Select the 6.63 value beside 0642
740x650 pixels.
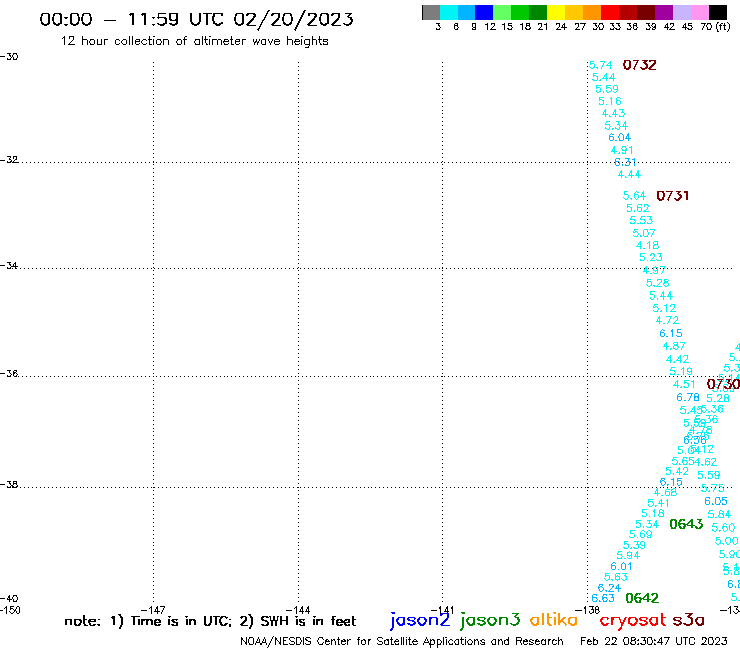[603, 599]
